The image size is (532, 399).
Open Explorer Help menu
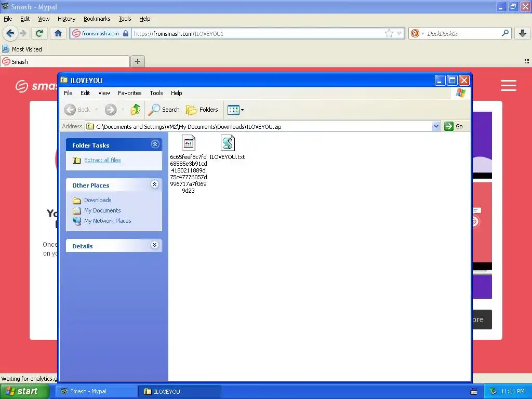pyautogui.click(x=176, y=93)
